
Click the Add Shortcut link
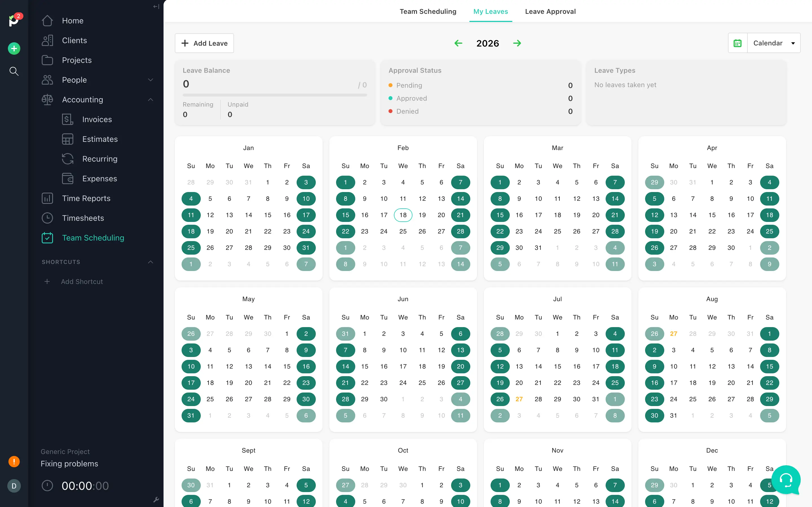click(82, 282)
